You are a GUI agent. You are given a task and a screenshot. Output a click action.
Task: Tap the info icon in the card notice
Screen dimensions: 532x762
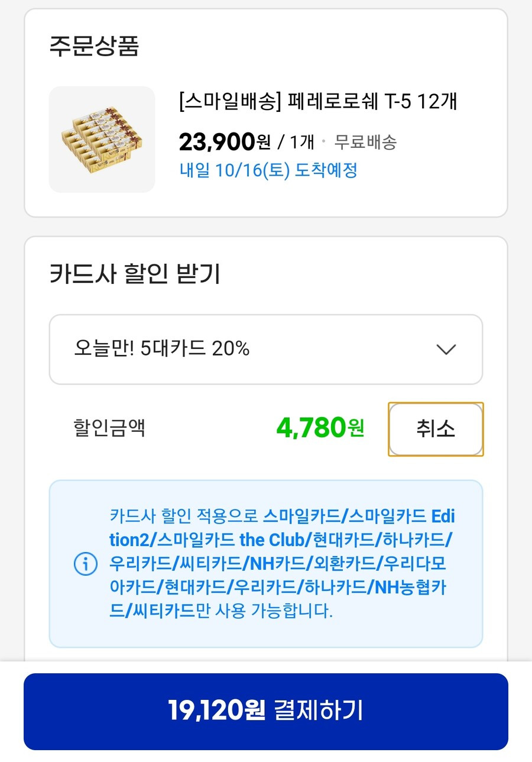(x=85, y=563)
